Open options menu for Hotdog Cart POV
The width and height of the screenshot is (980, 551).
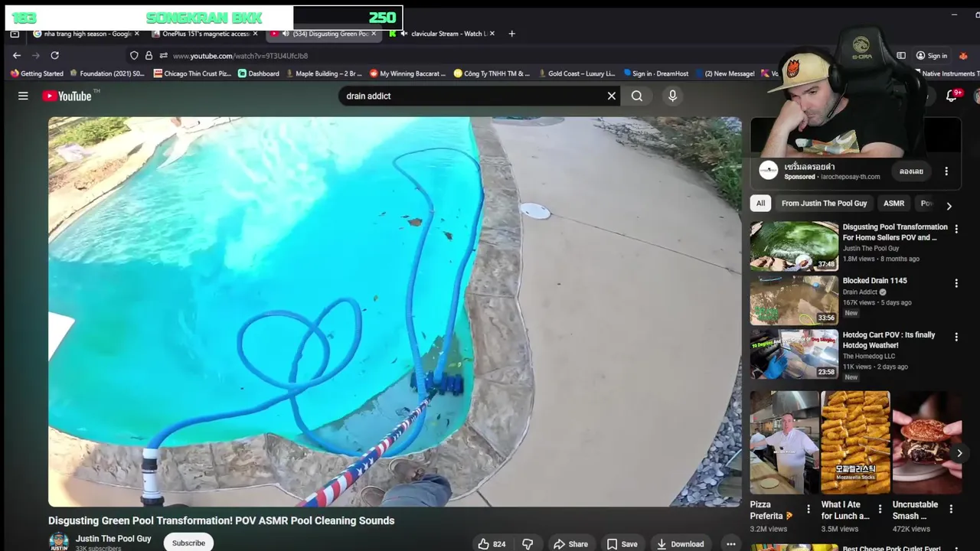click(x=955, y=337)
